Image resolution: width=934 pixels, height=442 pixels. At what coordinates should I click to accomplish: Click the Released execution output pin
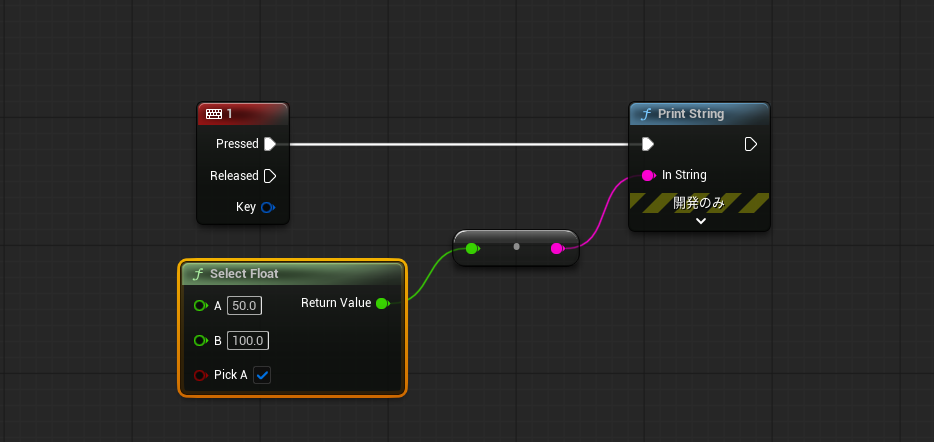pyautogui.click(x=269, y=176)
